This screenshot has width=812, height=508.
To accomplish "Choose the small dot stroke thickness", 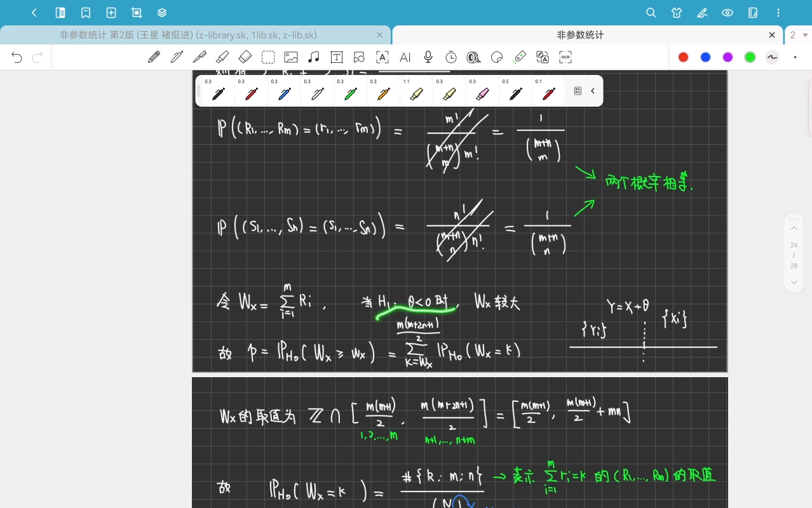I will [x=795, y=57].
